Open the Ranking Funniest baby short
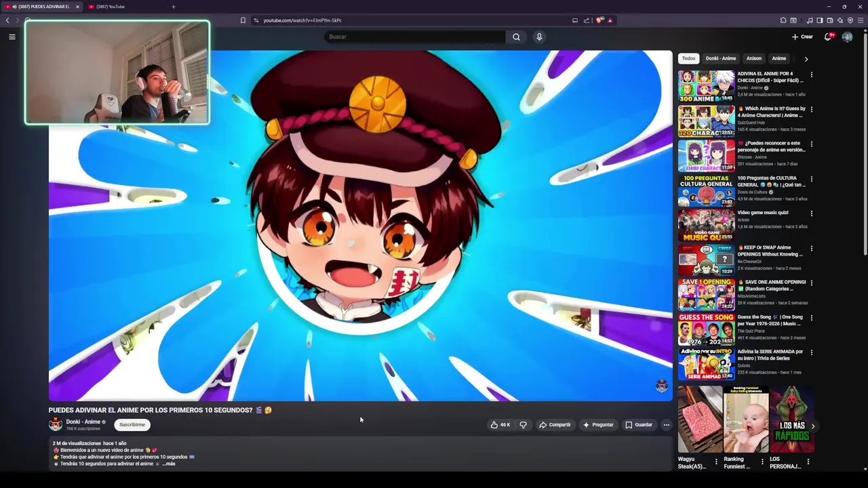The width and height of the screenshot is (868, 488). 746,420
